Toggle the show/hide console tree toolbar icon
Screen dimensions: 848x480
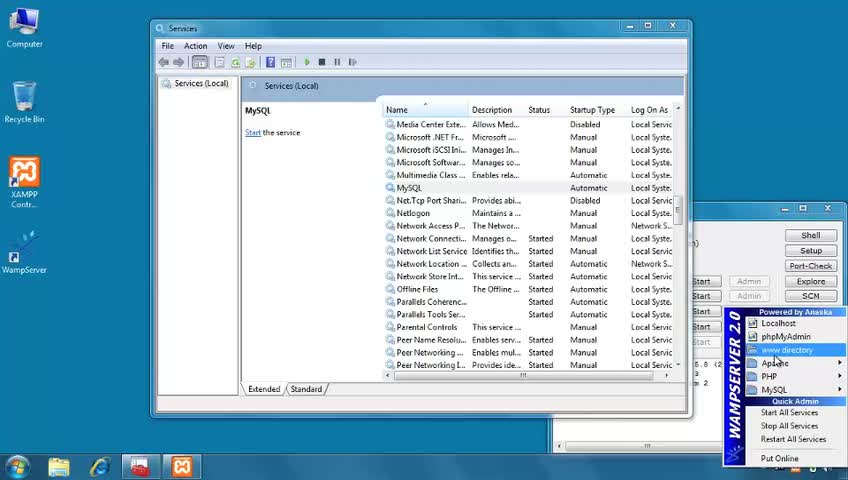click(200, 62)
